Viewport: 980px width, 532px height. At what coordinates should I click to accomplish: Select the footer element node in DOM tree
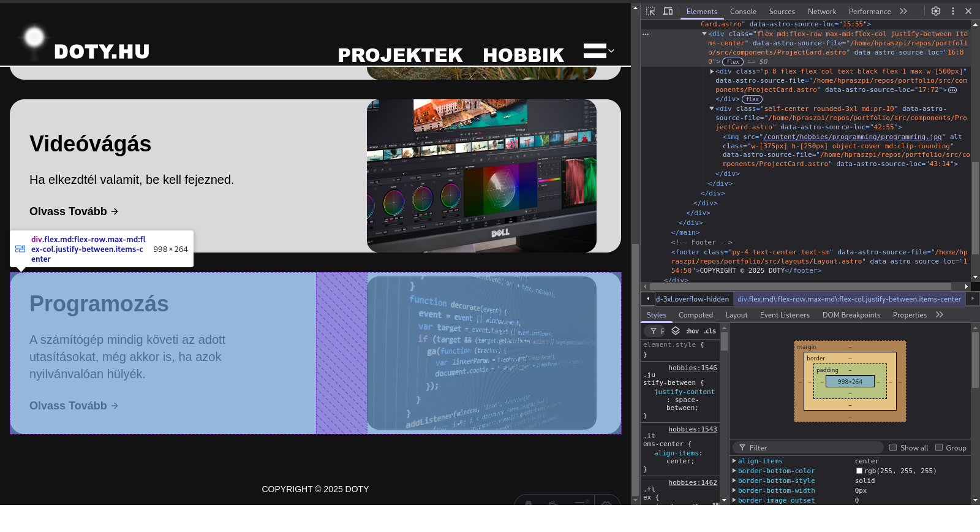pyautogui.click(x=820, y=261)
